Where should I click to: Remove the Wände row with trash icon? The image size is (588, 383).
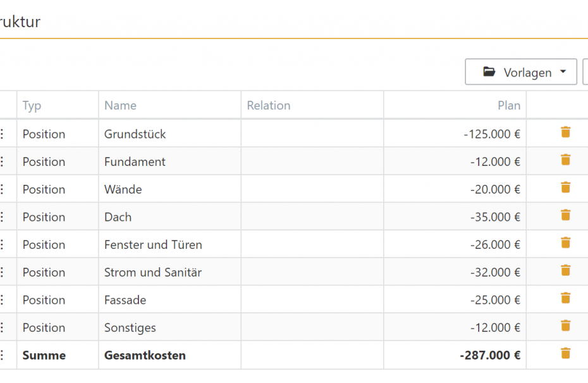click(x=565, y=187)
